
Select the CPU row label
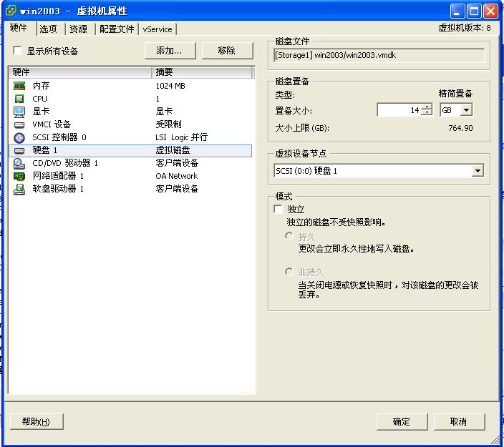[39, 99]
